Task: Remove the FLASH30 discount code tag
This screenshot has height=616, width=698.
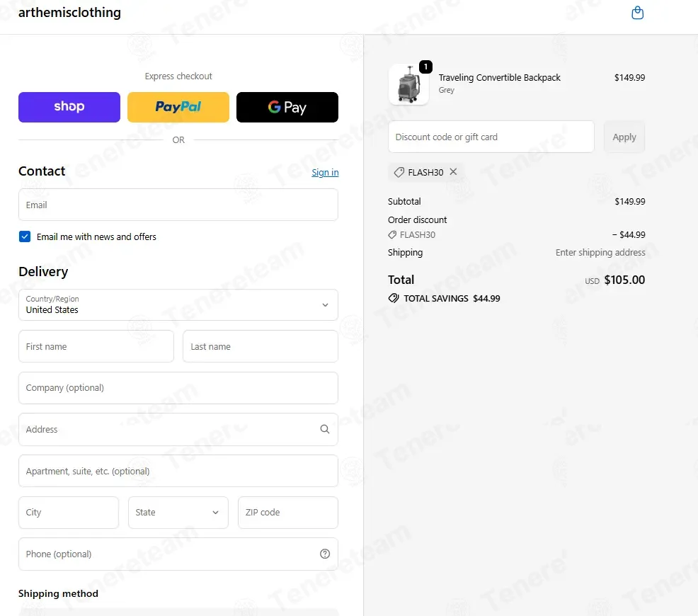Action: pyautogui.click(x=453, y=172)
